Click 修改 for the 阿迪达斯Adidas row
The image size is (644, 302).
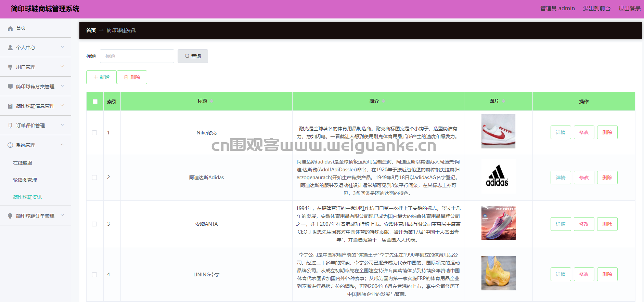pyautogui.click(x=584, y=178)
